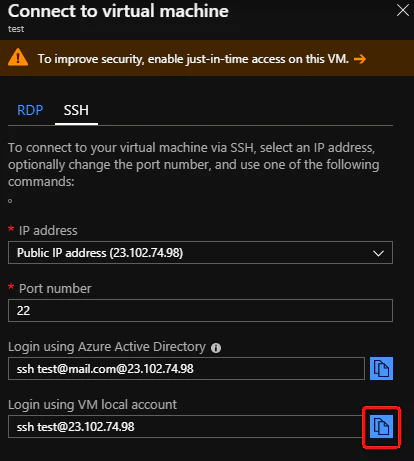
Task: Open the Public IP address dropdown
Action: 200,253
